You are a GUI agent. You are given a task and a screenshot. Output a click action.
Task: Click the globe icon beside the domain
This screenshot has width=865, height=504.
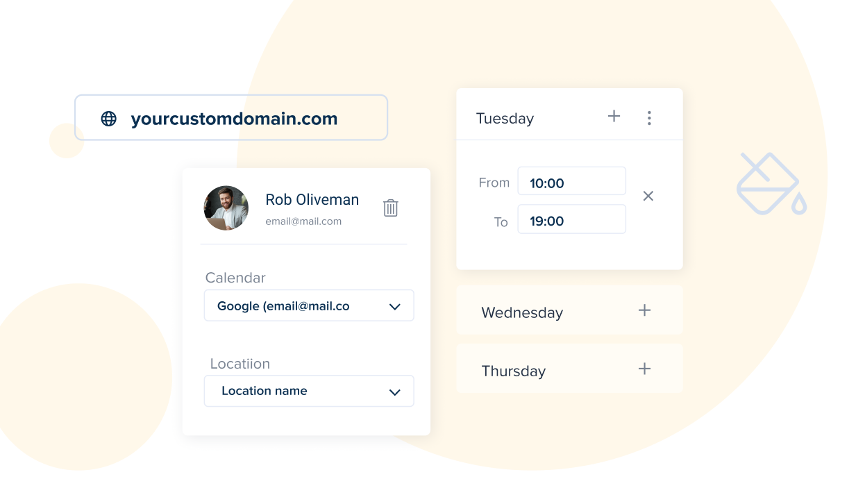109,119
